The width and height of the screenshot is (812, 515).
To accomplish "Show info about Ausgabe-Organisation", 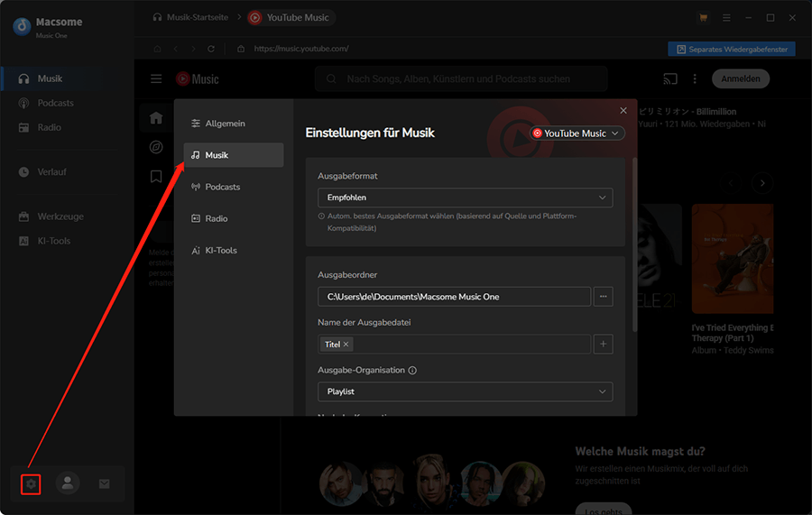I will tap(412, 370).
